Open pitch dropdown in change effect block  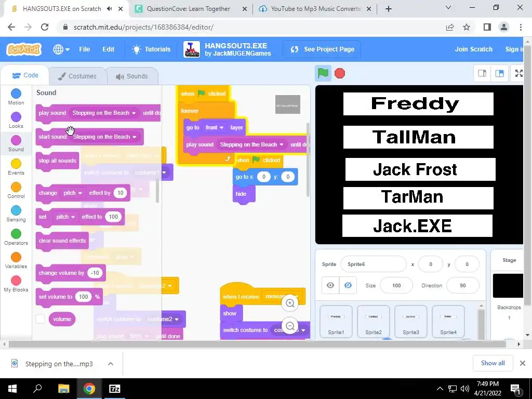[73, 193]
